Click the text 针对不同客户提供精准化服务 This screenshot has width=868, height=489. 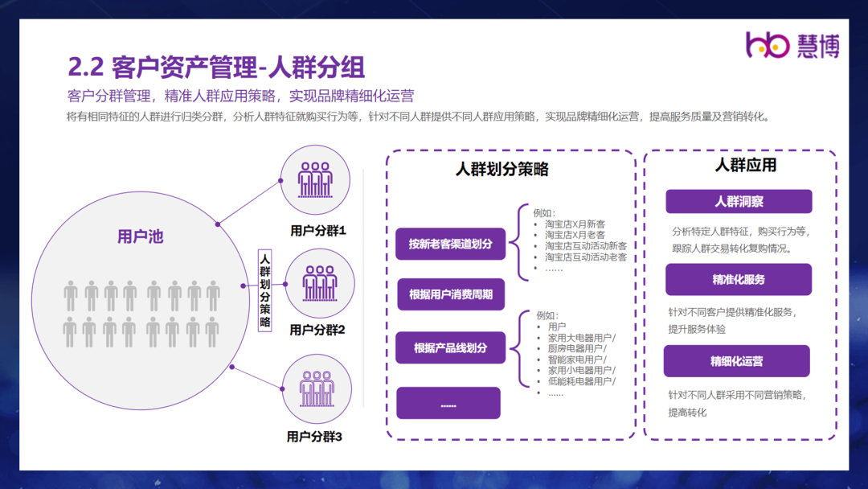pos(732,312)
